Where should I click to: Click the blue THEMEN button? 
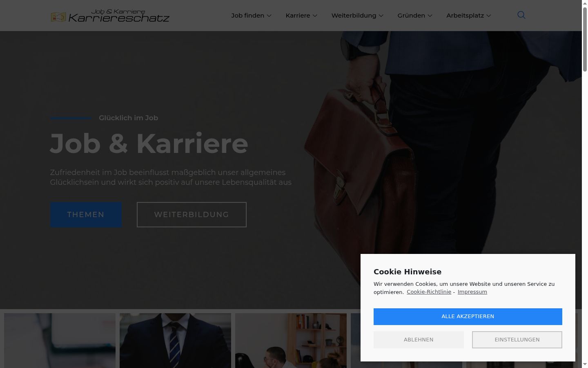pyautogui.click(x=86, y=215)
